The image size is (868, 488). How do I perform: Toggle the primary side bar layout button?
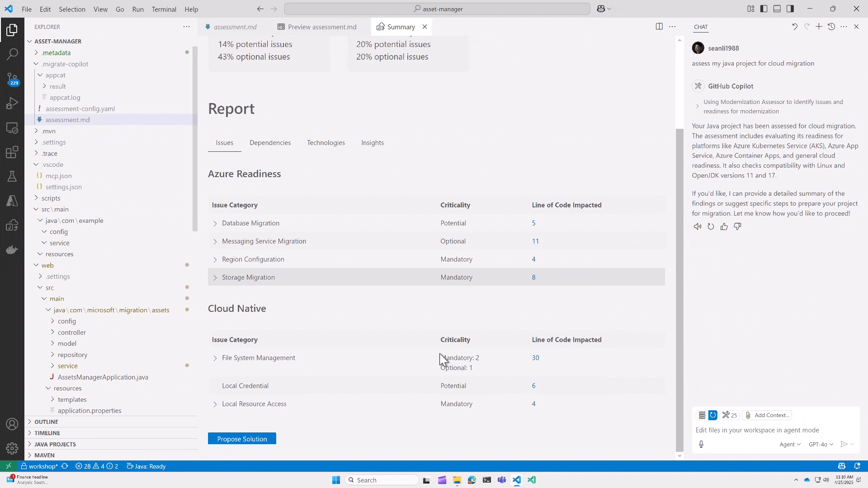point(764,9)
